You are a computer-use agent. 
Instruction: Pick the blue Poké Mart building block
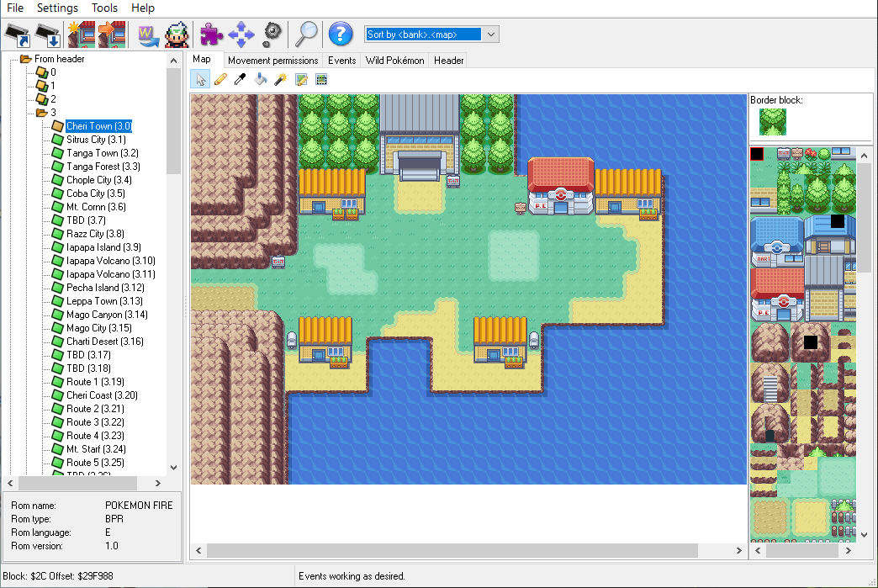(776, 242)
